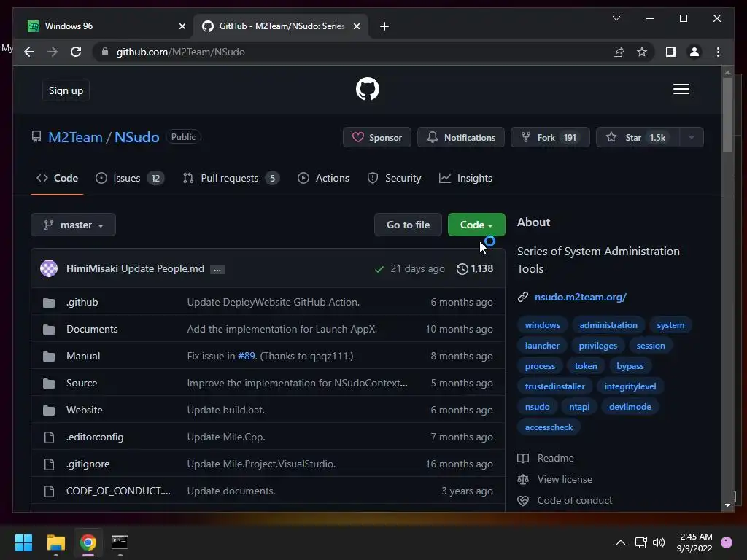747x560 pixels.
Task: Open the M2Team organization link
Action: click(75, 137)
